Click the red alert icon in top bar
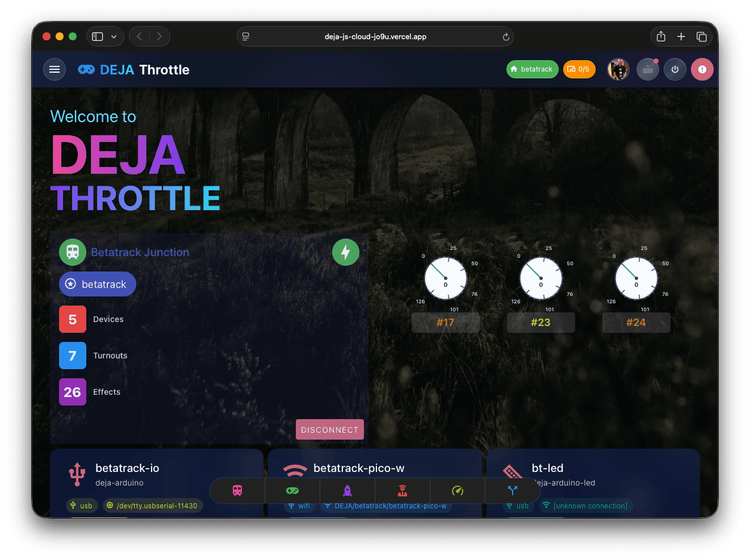The height and width of the screenshot is (560, 750). 702,69
